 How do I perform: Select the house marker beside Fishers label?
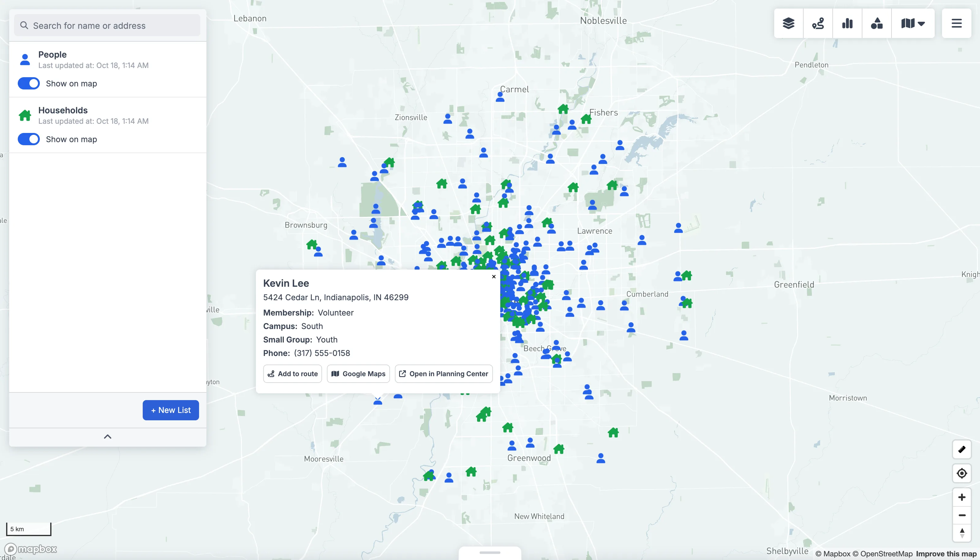(586, 119)
